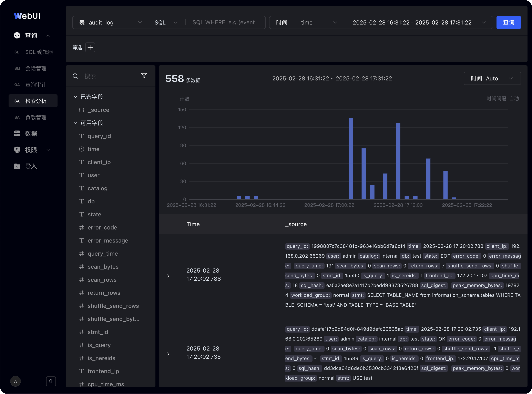532x394 pixels.
Task: Open the SQL mode dropdown
Action: pyautogui.click(x=166, y=22)
